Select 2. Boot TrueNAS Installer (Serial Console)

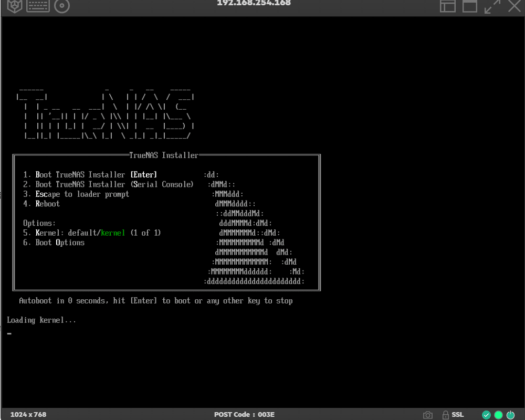(108, 185)
